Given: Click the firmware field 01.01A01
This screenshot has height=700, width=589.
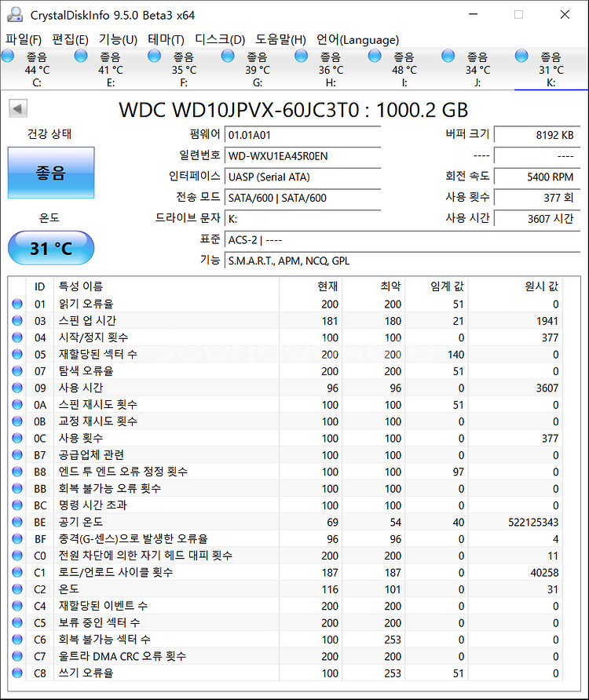Looking at the screenshot, I should (302, 135).
